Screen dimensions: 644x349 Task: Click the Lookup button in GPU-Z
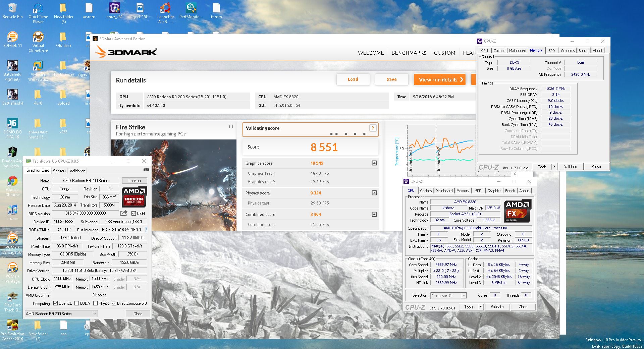tap(135, 181)
